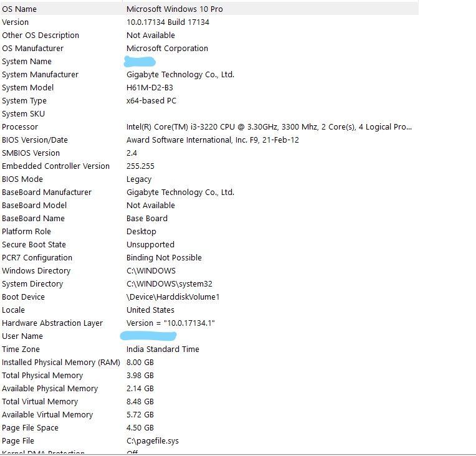Image resolution: width=476 pixels, height=456 pixels.
Task: Click the H61M-D2-B3 model value
Action: click(150, 87)
